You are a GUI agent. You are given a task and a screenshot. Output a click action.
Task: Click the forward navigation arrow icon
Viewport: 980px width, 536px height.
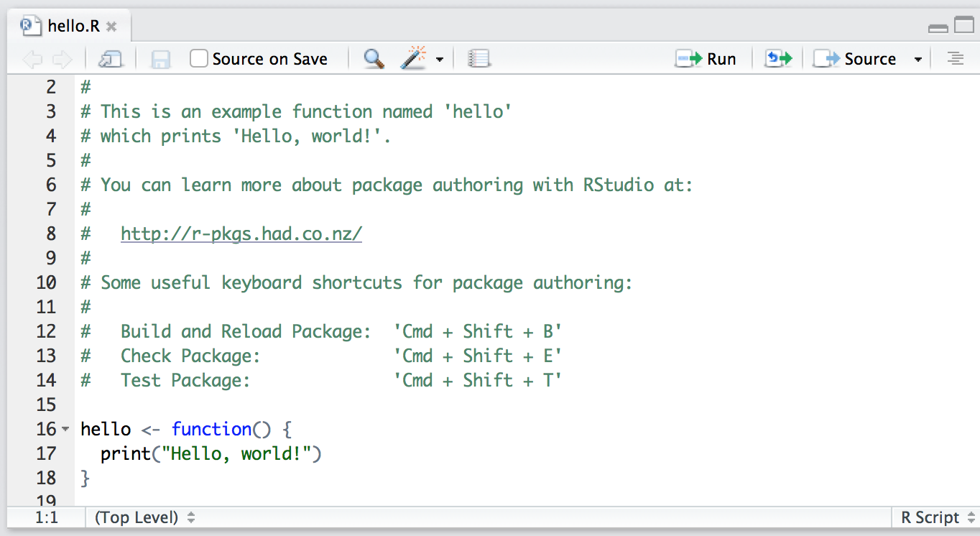[x=63, y=59]
